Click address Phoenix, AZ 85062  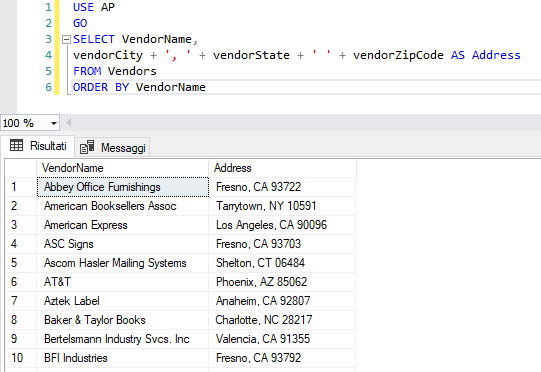tap(282, 282)
